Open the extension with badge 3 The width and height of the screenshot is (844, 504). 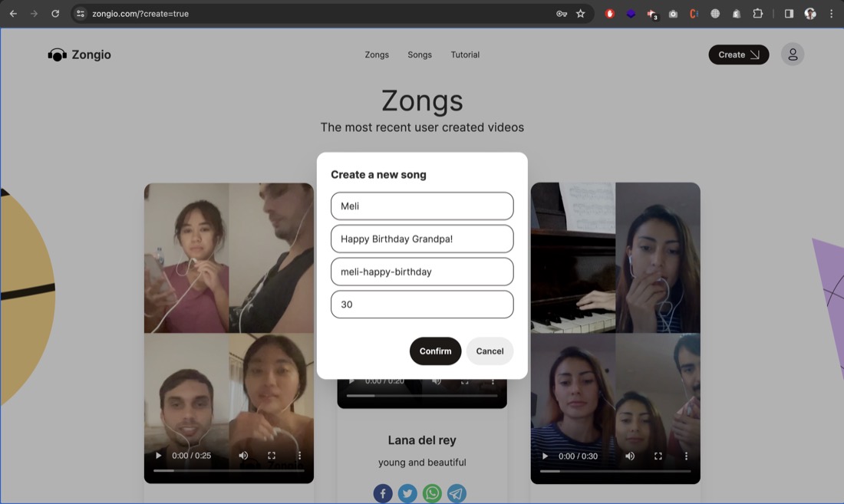pos(652,14)
